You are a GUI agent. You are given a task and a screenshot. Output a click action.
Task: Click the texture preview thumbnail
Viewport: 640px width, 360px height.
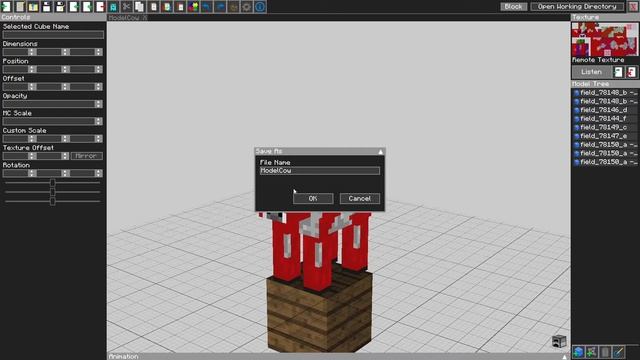point(604,40)
